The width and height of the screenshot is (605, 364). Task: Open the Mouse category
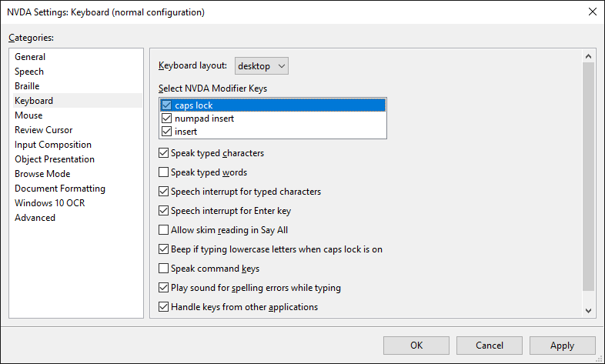click(77, 115)
